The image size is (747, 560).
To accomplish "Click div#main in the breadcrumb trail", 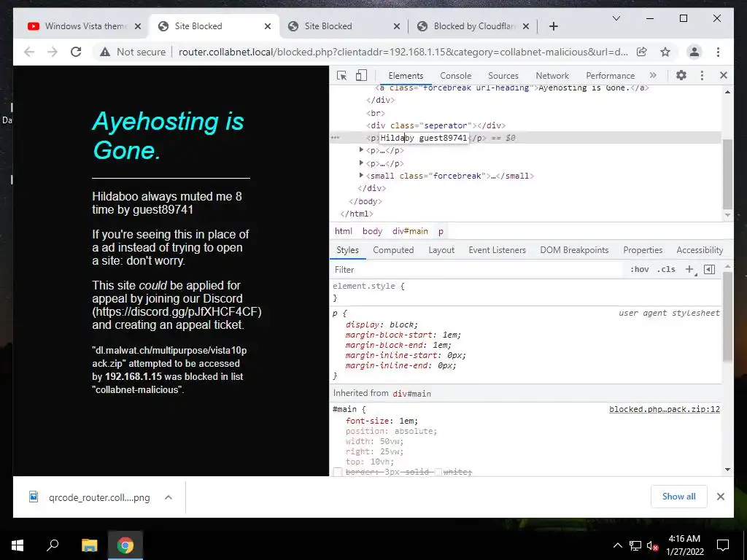I will coord(410,231).
